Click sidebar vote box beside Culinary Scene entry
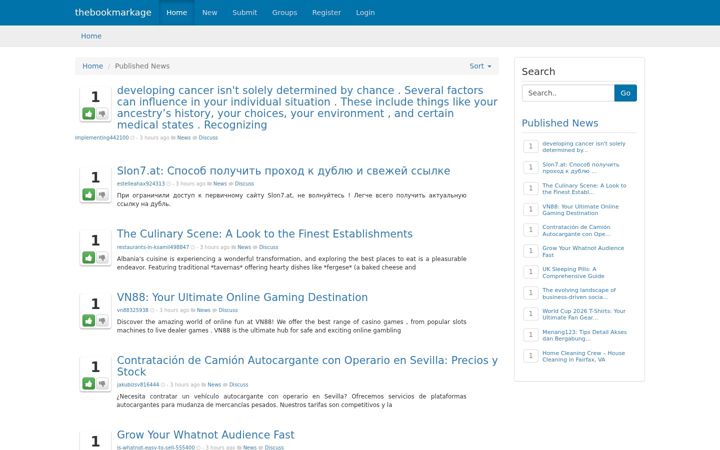This screenshot has height=450, width=720. click(530, 188)
